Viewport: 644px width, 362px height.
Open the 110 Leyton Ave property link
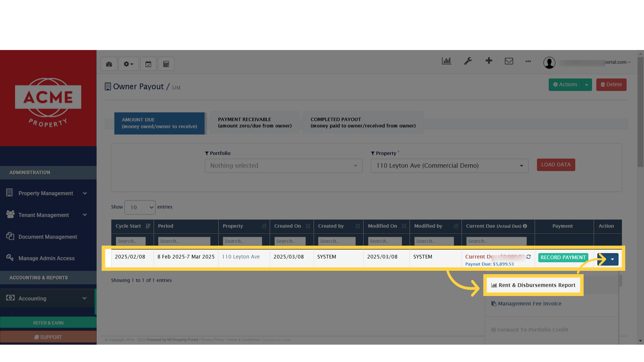pyautogui.click(x=241, y=257)
